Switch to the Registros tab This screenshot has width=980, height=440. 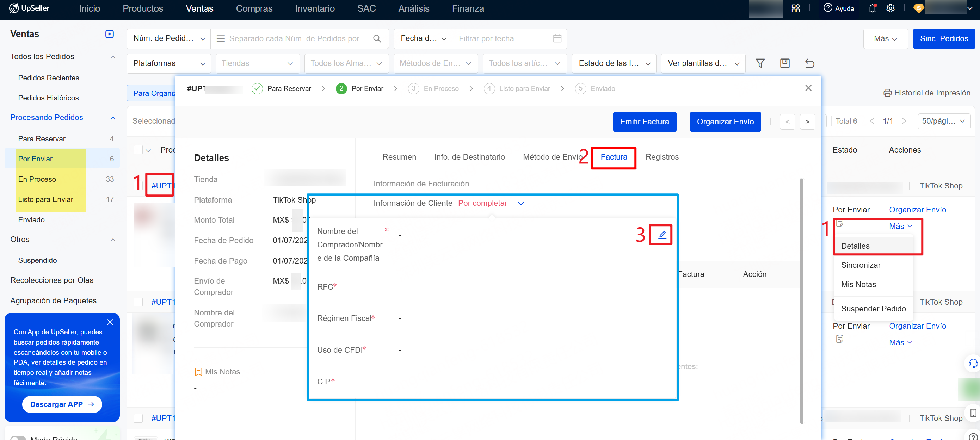coord(662,157)
